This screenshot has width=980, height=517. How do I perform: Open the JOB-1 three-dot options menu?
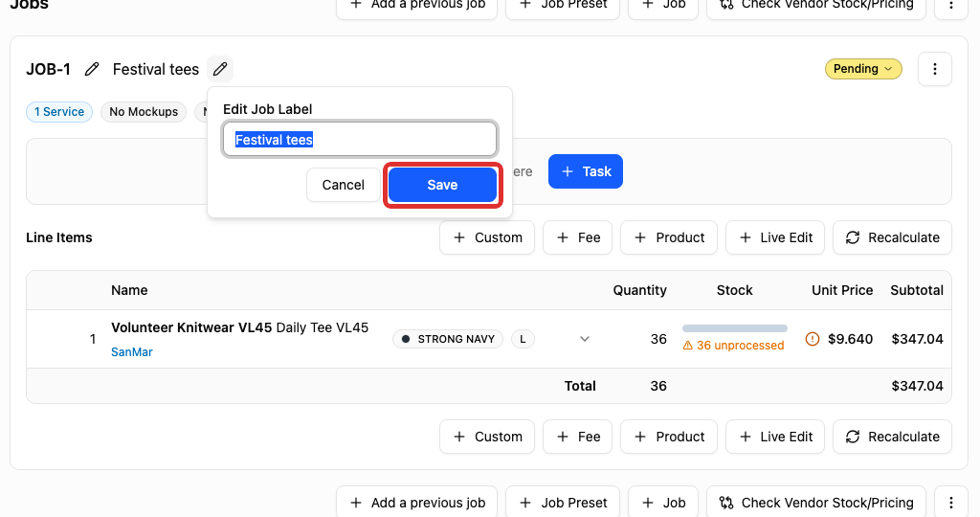pyautogui.click(x=934, y=69)
